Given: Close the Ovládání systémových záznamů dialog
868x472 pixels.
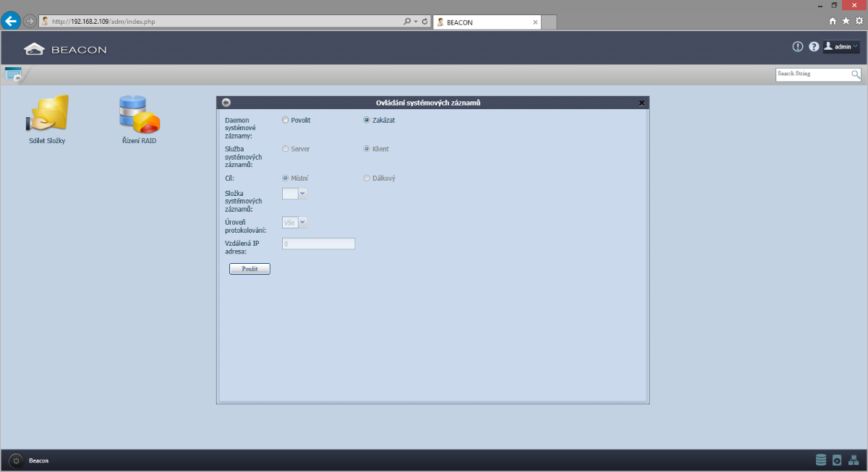Looking at the screenshot, I should coord(642,103).
